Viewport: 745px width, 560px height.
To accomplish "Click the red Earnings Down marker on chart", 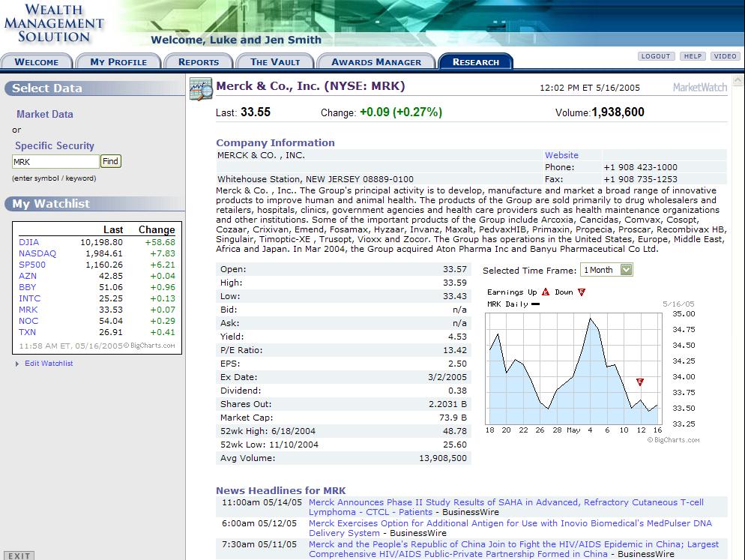I will [640, 382].
